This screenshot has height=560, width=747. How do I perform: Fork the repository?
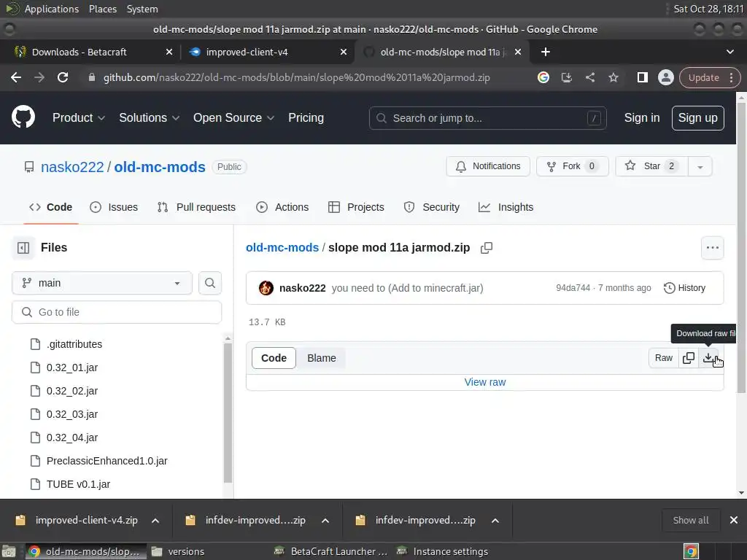(x=572, y=166)
